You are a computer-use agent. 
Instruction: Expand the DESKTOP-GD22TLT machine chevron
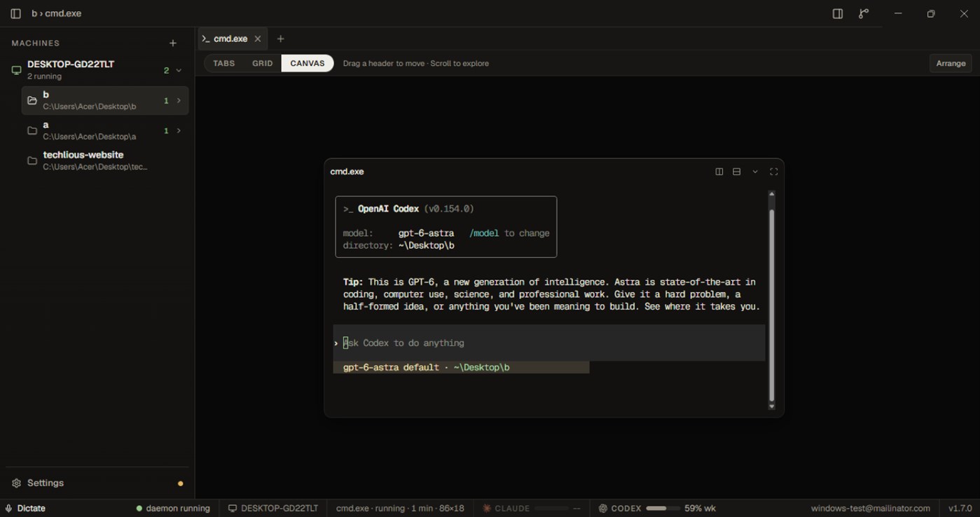[179, 70]
